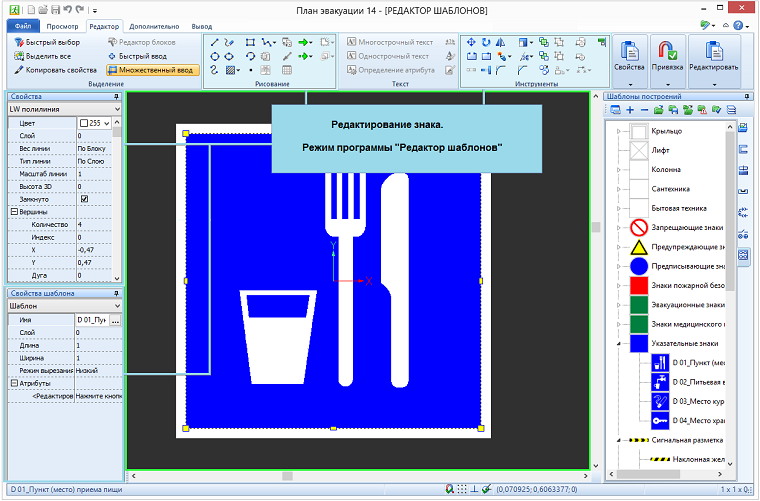The height and width of the screenshot is (501, 760).
Task: Click the Move tool in Инструменты
Action: (472, 43)
